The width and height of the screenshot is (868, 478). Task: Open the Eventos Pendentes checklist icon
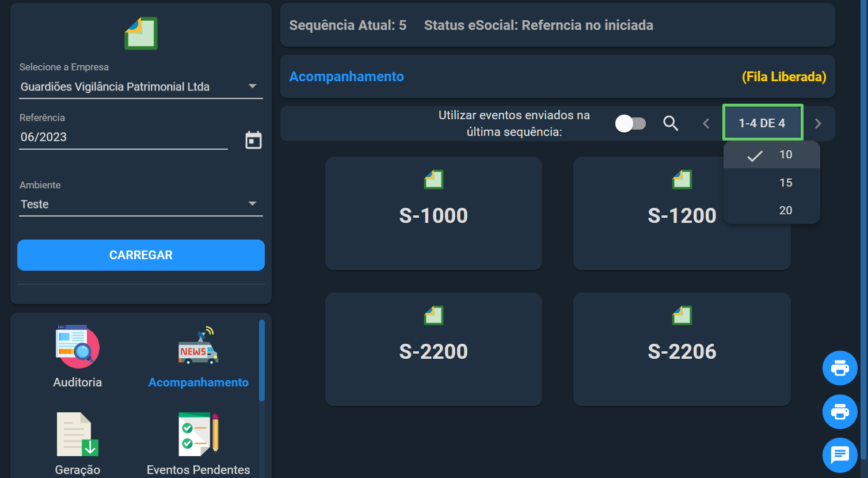pos(199,434)
